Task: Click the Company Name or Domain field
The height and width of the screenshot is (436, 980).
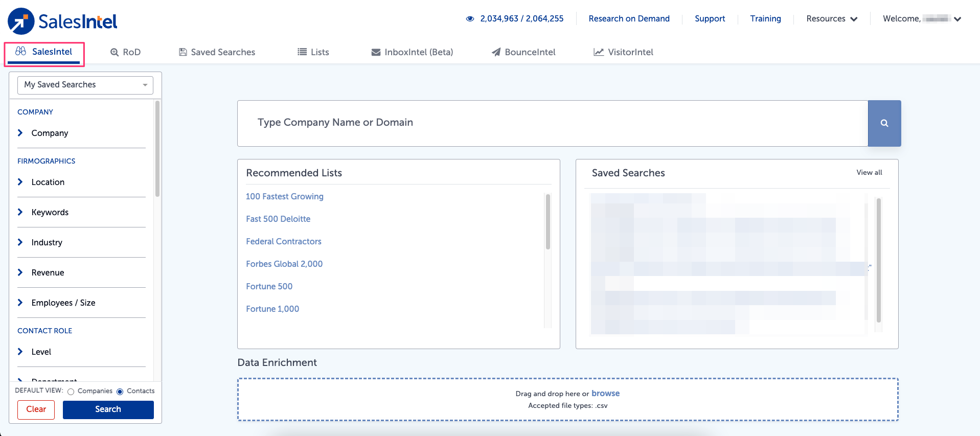Action: [553, 123]
